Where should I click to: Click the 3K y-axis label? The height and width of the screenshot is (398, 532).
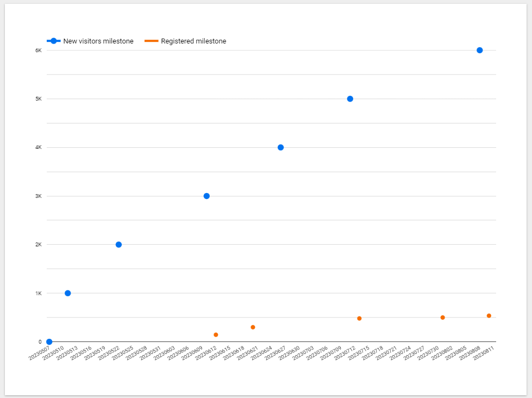click(x=39, y=196)
